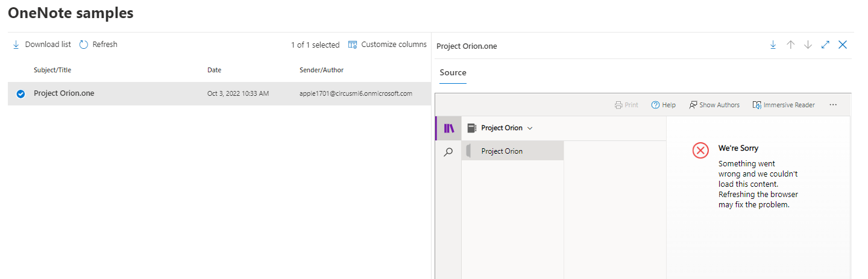The height and width of the screenshot is (279, 868).
Task: Open Customize columns
Action: click(x=388, y=45)
